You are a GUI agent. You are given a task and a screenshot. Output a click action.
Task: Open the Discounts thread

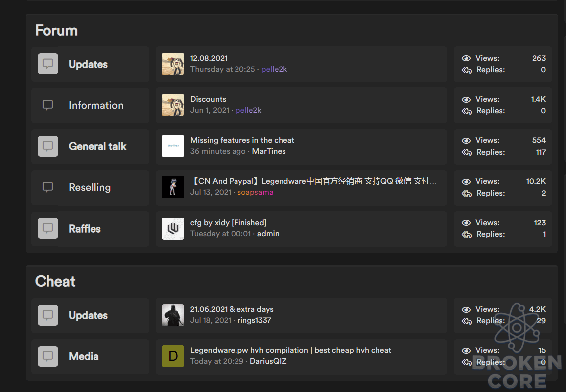tap(208, 99)
